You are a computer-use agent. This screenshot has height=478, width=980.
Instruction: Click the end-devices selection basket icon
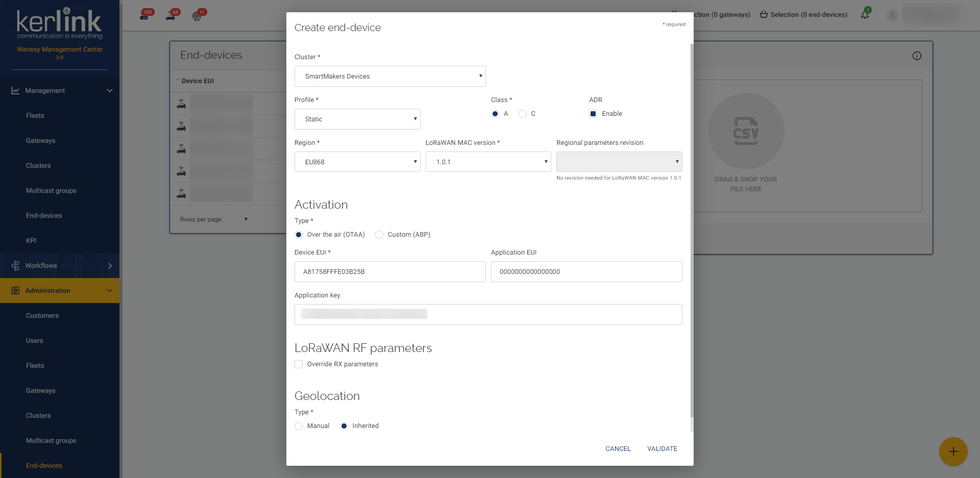(x=764, y=15)
